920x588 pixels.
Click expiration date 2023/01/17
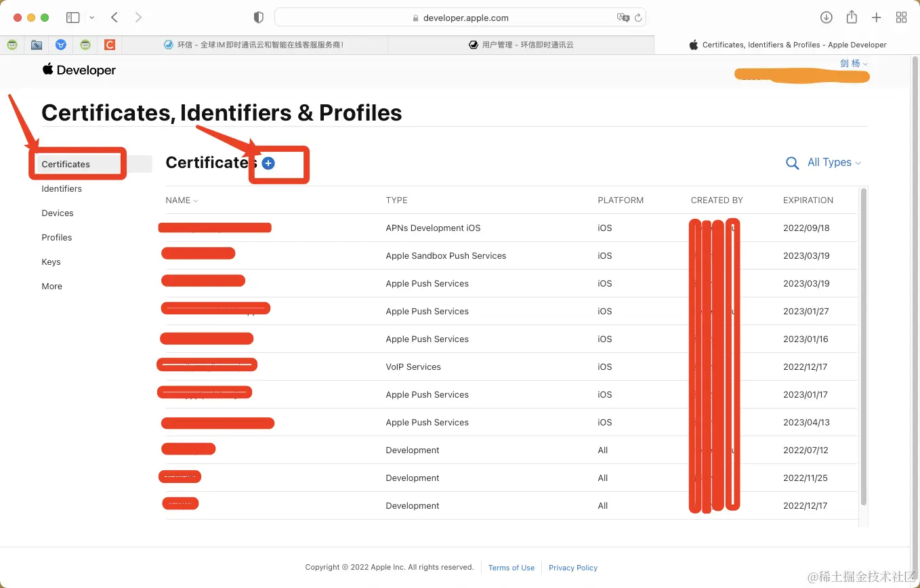(x=806, y=394)
